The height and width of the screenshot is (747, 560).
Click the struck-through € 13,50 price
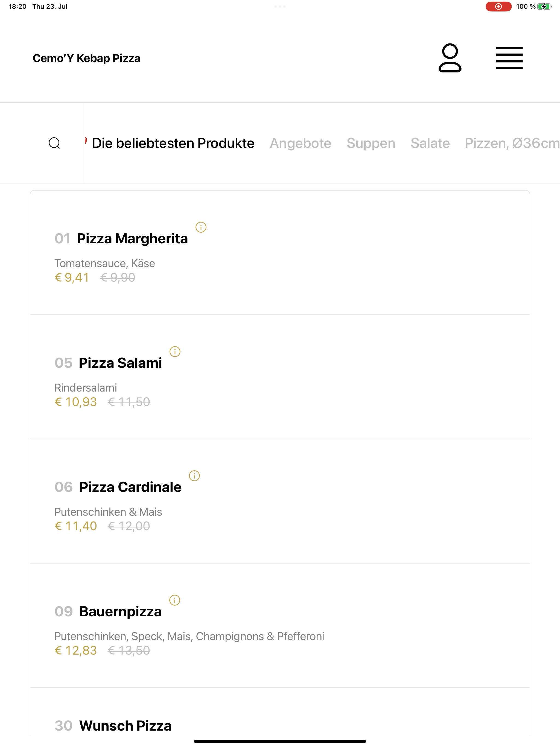coord(129,650)
